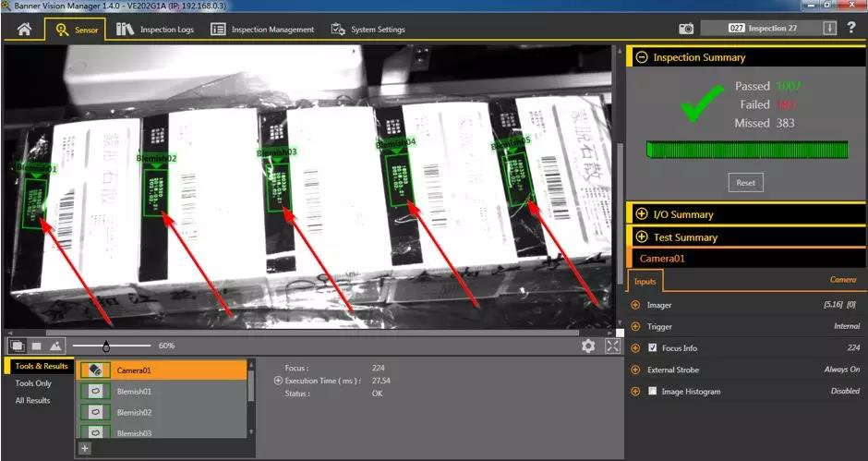868x461 pixels.
Task: Click the plain image display icon
Action: pos(37,346)
